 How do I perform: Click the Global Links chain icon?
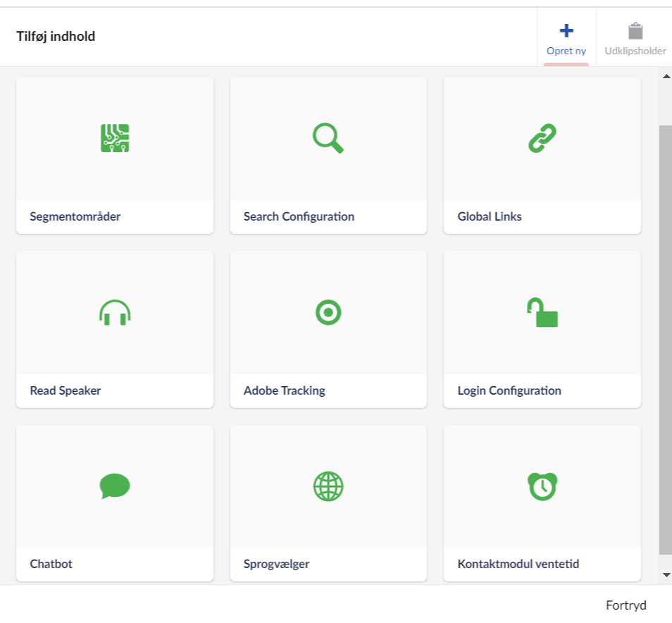[542, 138]
